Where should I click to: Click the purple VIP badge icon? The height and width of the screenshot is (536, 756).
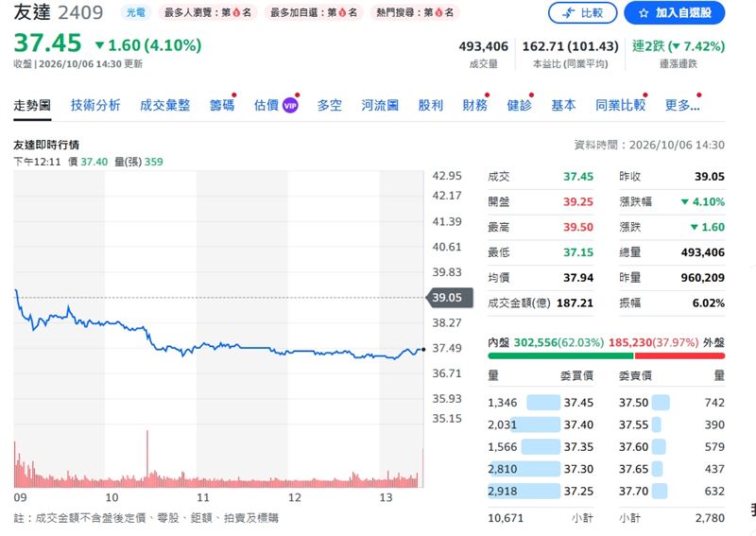290,106
